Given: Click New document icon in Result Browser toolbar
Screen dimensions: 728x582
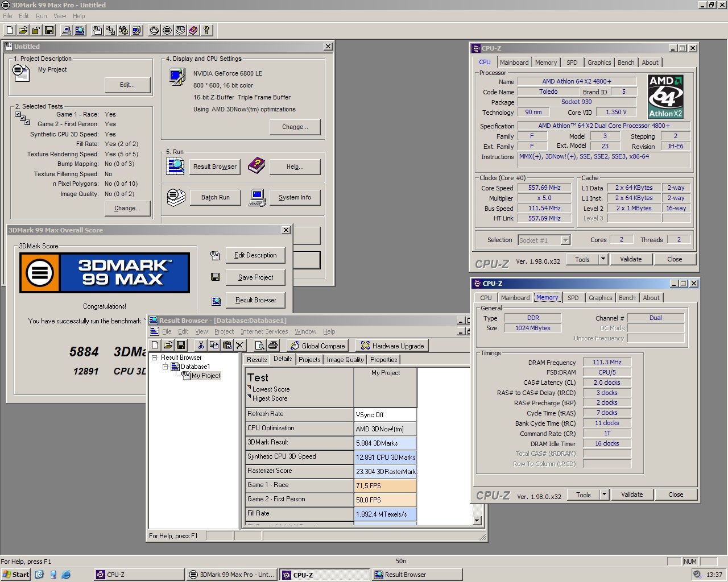Looking at the screenshot, I should (x=155, y=345).
